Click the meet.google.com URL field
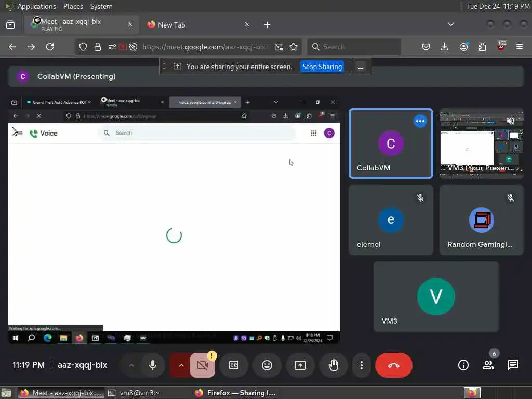 point(205,47)
